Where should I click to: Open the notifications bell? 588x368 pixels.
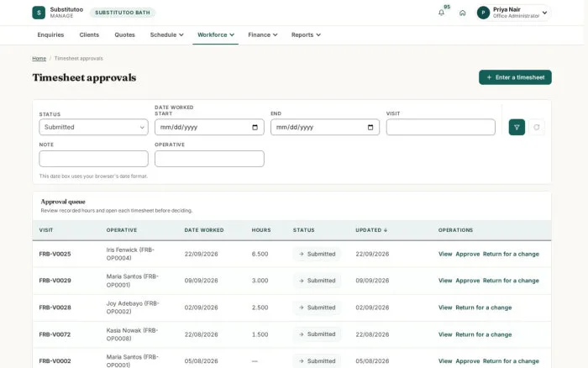(x=441, y=13)
